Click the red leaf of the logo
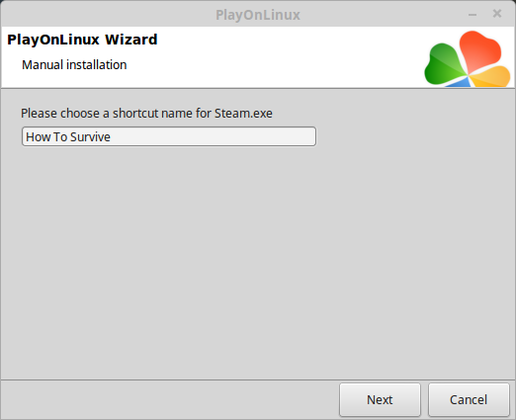This screenshot has height=420, width=516. tap(479, 49)
